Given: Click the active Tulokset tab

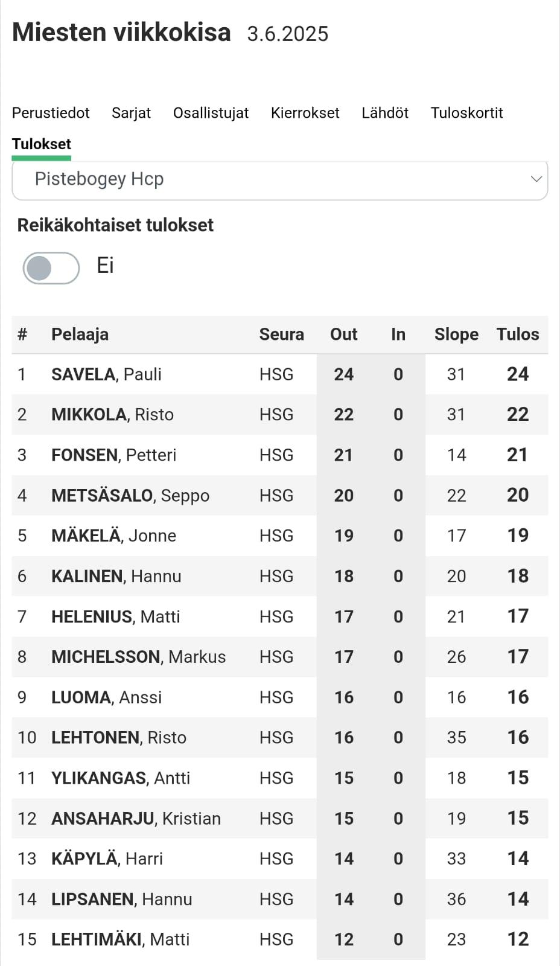Looking at the screenshot, I should pos(42,144).
